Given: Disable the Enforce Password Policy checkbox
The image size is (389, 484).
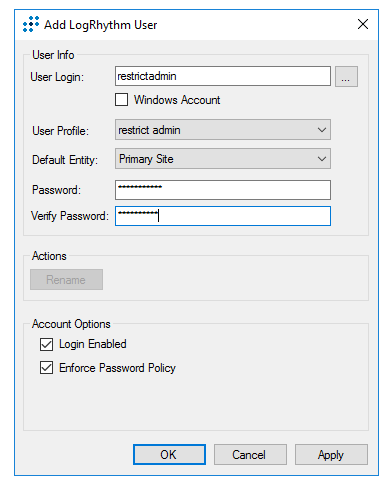Looking at the screenshot, I should click(x=46, y=368).
